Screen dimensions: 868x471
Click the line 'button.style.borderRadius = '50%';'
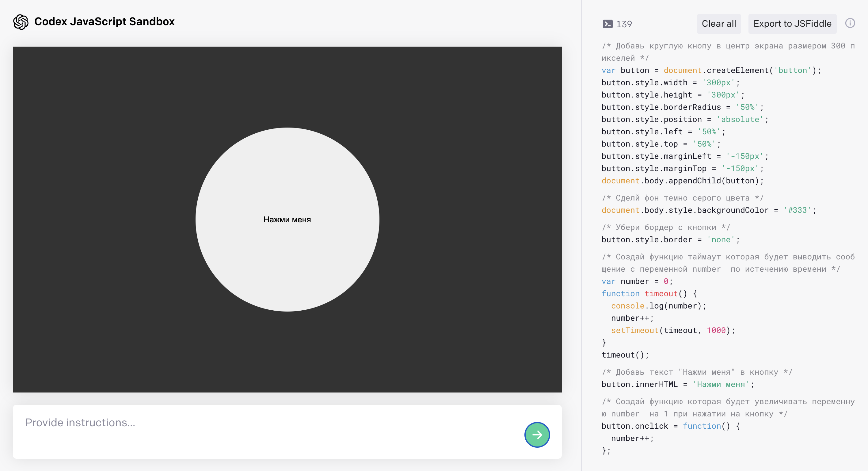pos(683,107)
